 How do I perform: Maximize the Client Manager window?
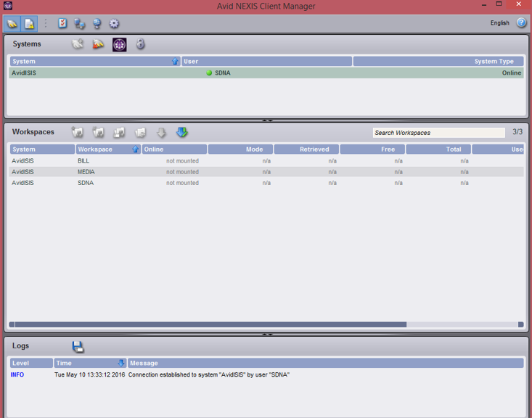499,4
